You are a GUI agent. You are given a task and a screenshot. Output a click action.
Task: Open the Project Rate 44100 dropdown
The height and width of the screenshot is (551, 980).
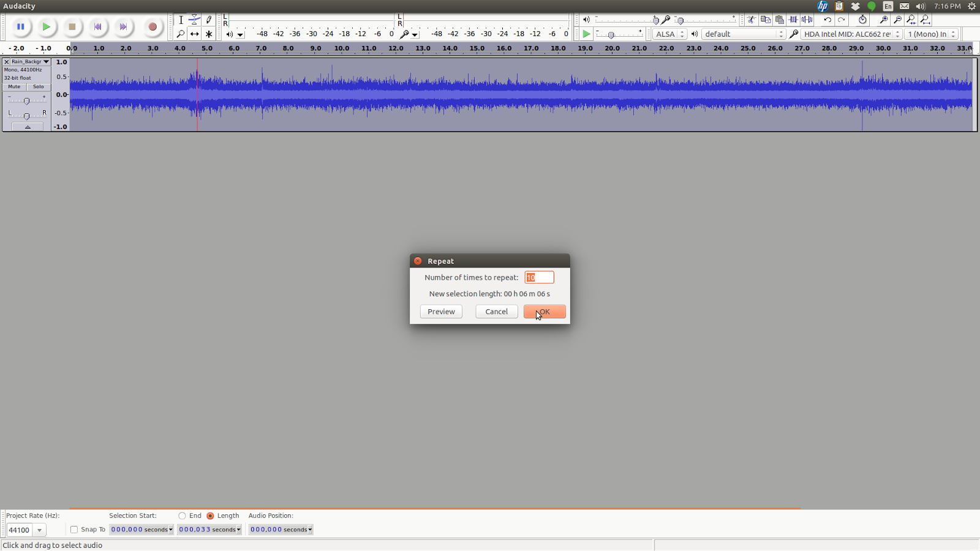[x=39, y=530]
